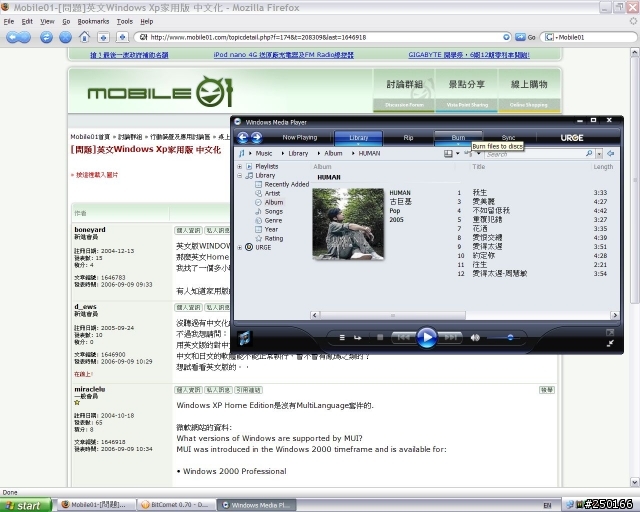The image size is (640, 512).
Task: Mute the Media Player volume speaker icon
Action: [x=475, y=338]
